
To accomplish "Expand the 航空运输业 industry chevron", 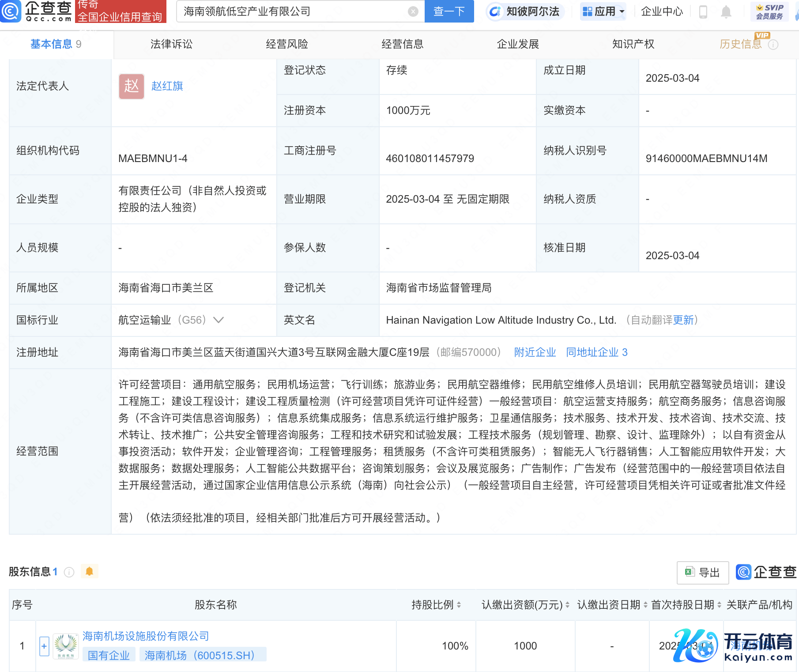I will pyautogui.click(x=219, y=320).
